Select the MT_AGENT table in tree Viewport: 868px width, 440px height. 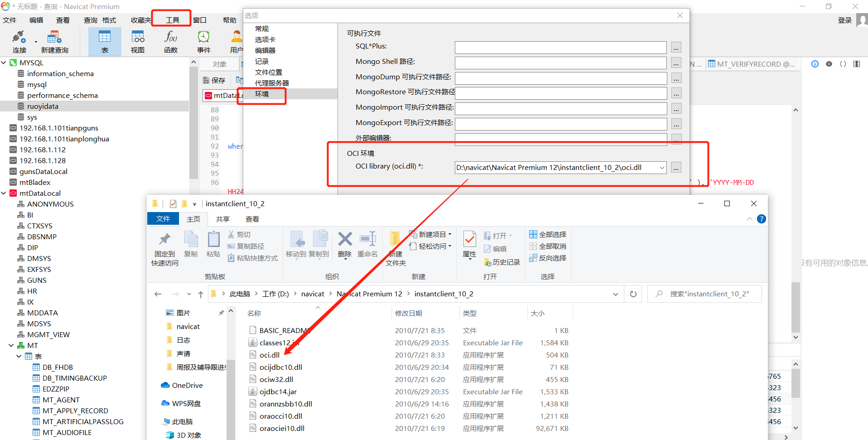tap(61, 400)
